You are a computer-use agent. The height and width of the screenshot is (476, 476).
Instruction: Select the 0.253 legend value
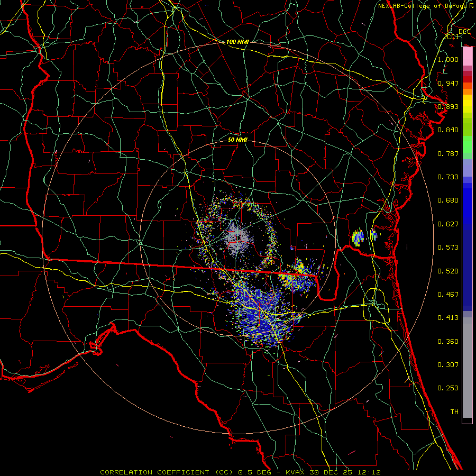pos(448,388)
